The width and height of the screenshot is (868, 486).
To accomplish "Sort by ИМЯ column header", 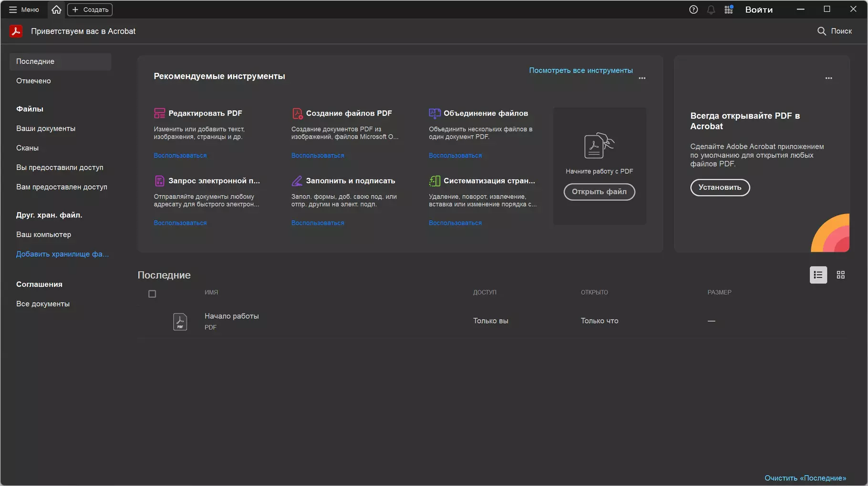I will (211, 293).
